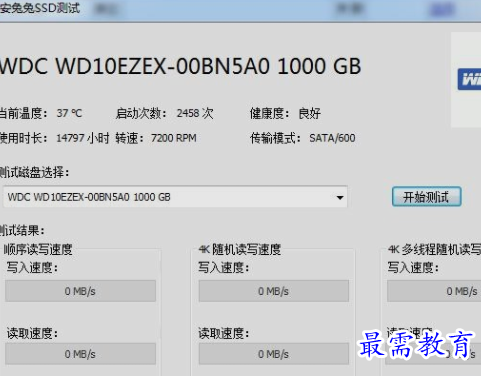The width and height of the screenshot is (481, 376).
Task: Click the health status 良好
Action: click(x=310, y=114)
